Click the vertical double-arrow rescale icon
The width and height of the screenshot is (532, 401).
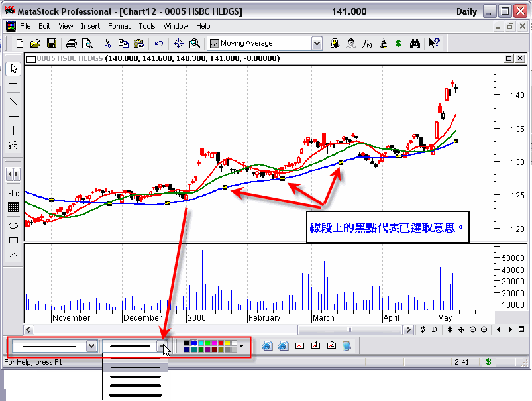pyautogui.click(x=450, y=329)
